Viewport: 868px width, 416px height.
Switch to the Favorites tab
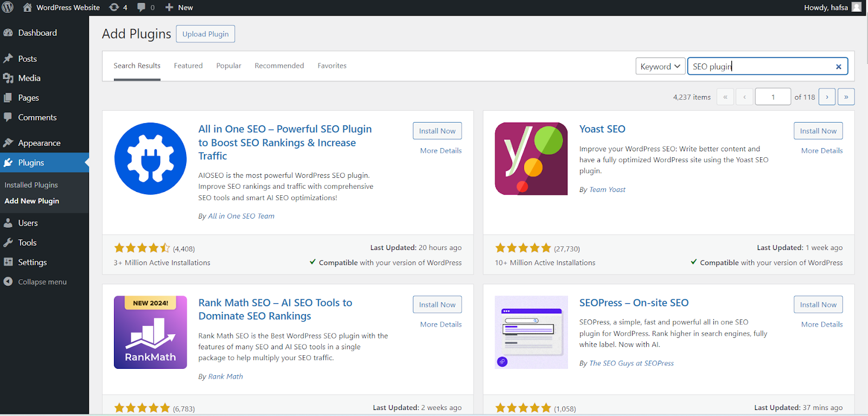pos(332,66)
